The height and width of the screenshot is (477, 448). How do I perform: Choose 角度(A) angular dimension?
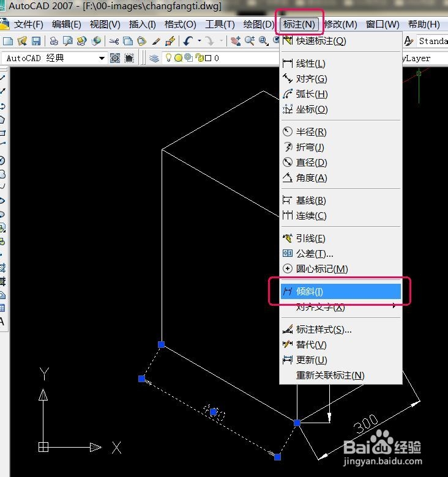340,178
